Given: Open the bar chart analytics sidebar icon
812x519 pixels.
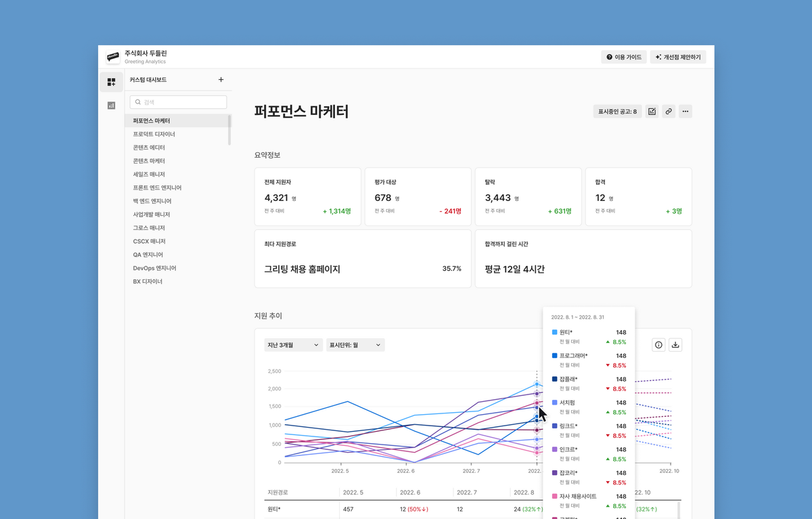Looking at the screenshot, I should pos(111,106).
